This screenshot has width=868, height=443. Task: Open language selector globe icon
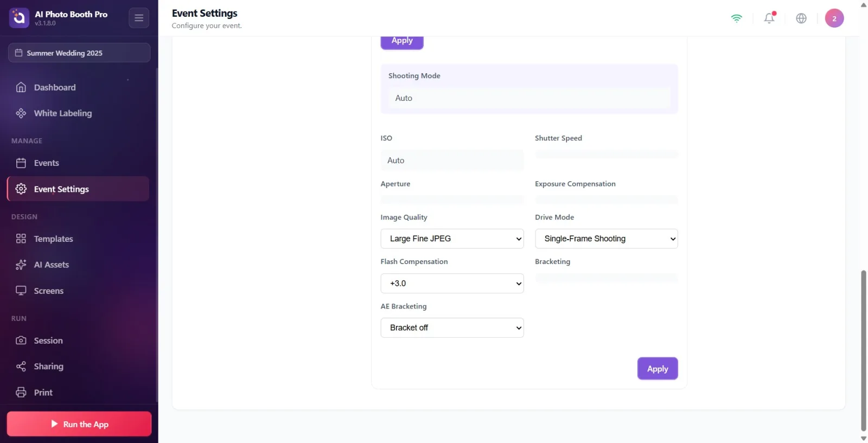tap(801, 18)
